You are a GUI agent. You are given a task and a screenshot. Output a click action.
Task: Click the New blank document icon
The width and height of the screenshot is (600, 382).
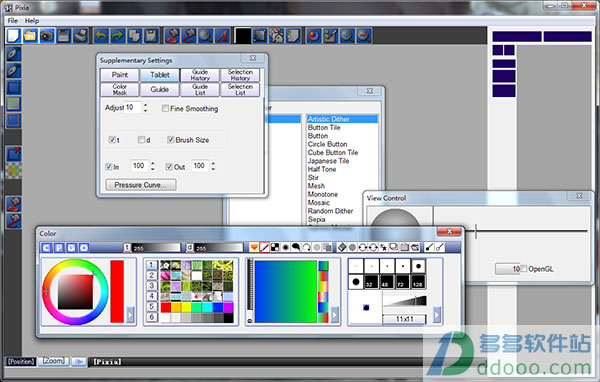(x=13, y=36)
